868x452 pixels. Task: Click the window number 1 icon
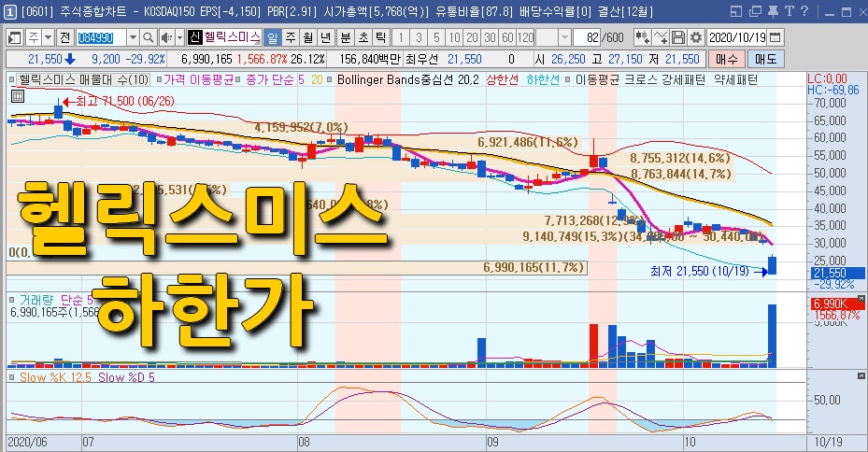click(x=9, y=11)
